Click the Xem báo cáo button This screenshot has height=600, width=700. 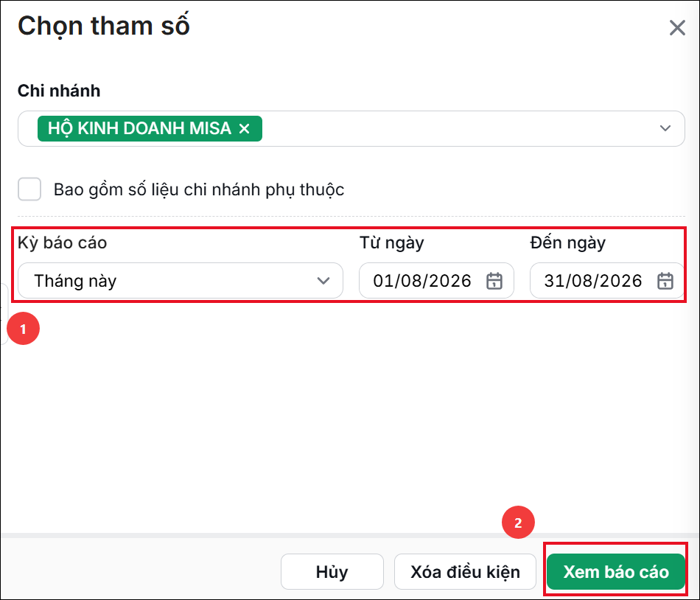[x=616, y=572]
